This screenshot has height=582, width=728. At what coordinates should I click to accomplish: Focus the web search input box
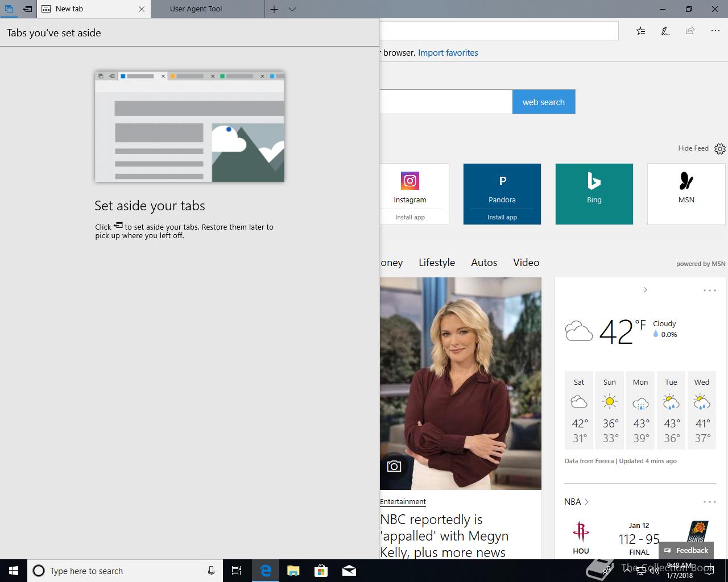point(446,102)
